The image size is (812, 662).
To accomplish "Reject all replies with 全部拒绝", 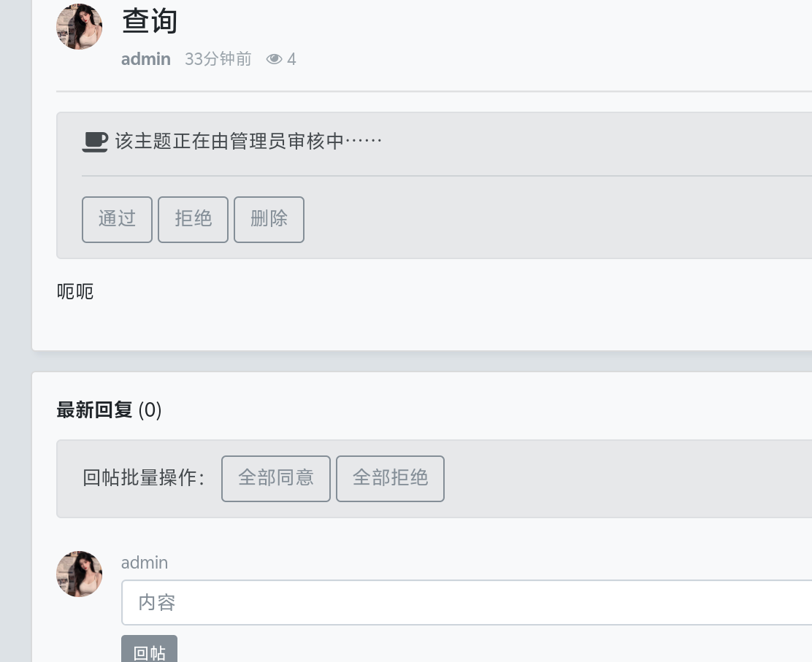I will point(391,479).
